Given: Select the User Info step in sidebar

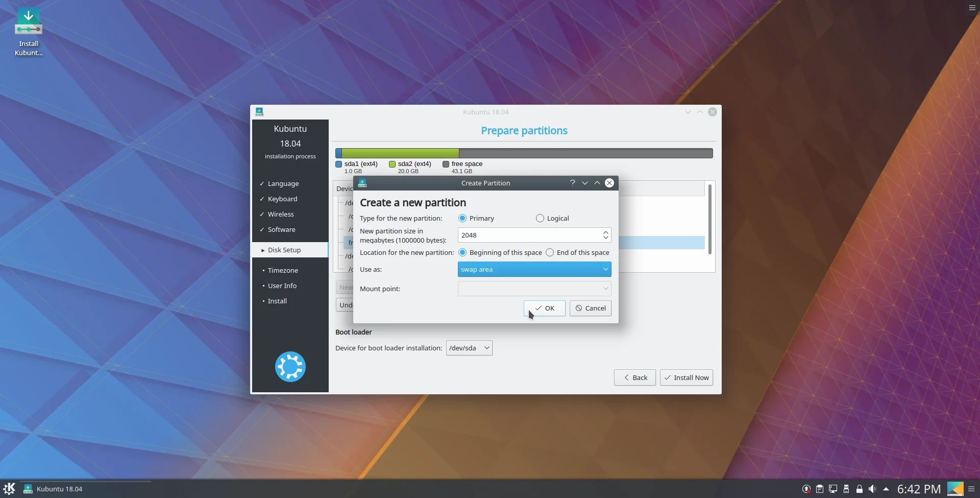Looking at the screenshot, I should [282, 286].
